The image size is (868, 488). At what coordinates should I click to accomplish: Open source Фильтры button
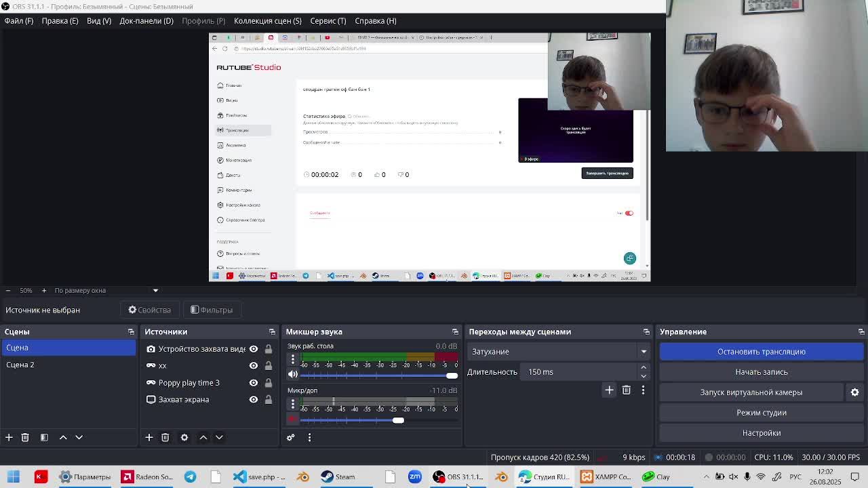tap(212, 310)
